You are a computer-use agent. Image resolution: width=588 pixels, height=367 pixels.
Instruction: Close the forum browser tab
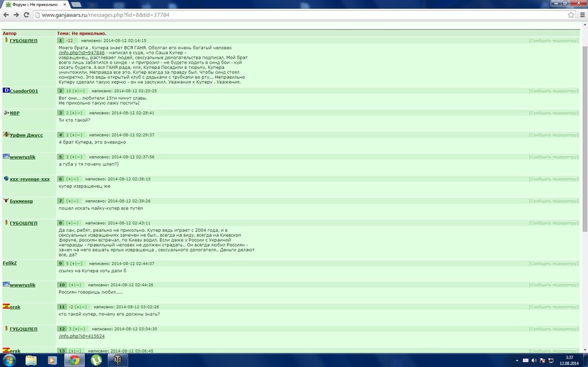point(64,5)
